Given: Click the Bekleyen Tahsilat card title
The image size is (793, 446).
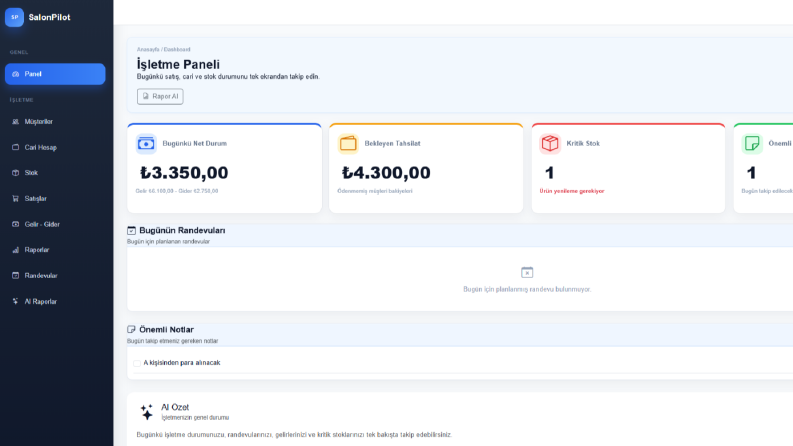Looking at the screenshot, I should pos(392,144).
